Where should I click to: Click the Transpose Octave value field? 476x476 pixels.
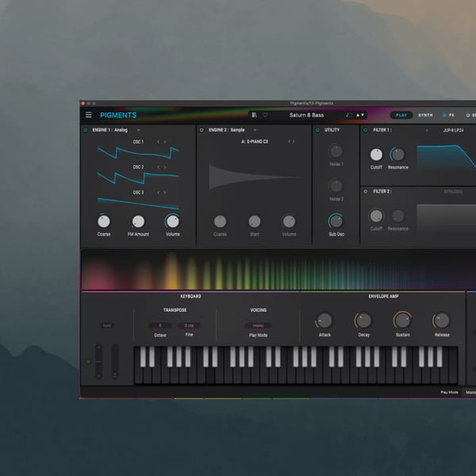click(160, 325)
